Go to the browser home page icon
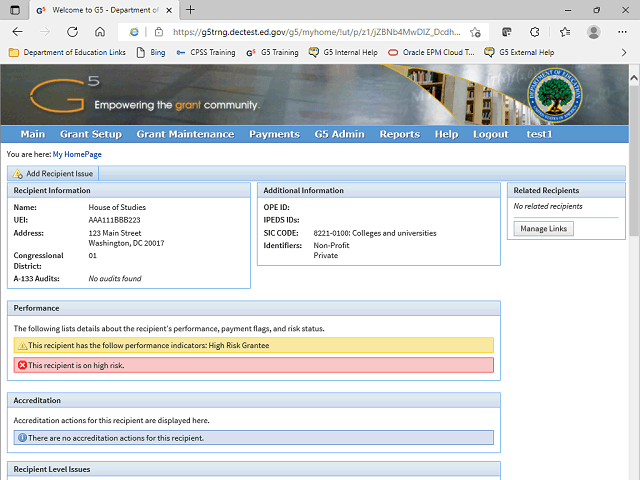Screen dimensions: 640x480 [100, 32]
